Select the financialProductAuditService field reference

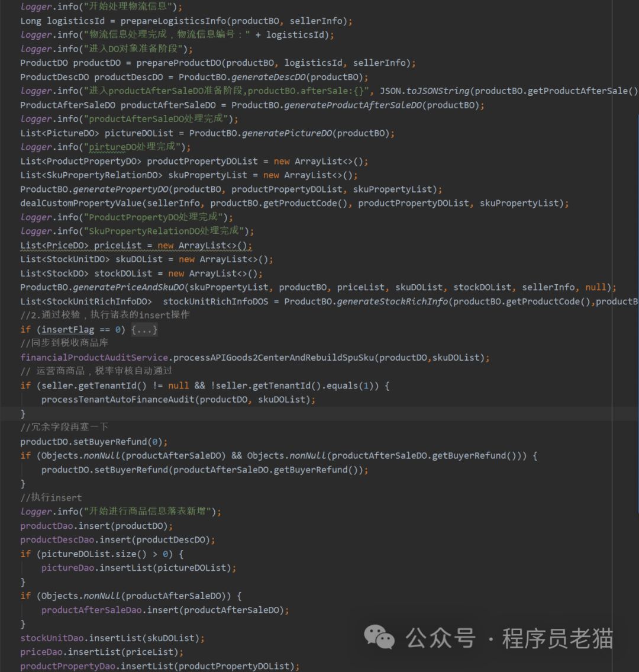pos(95,358)
